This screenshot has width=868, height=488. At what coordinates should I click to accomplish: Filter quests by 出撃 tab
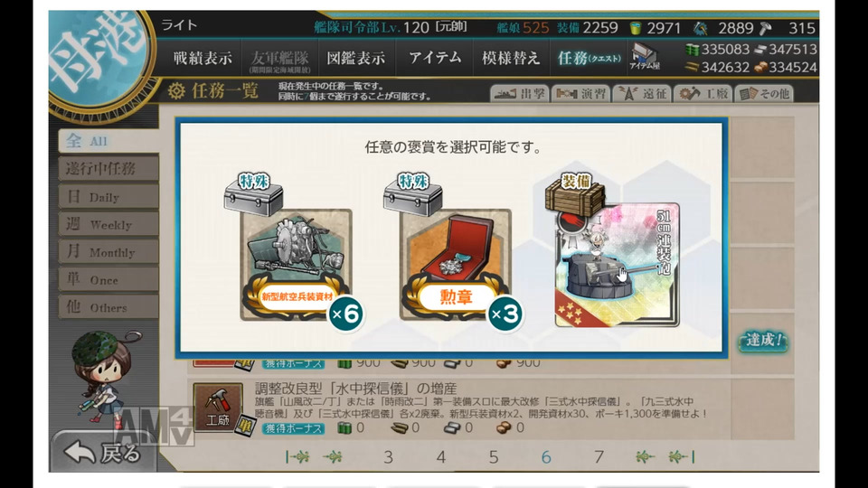520,93
